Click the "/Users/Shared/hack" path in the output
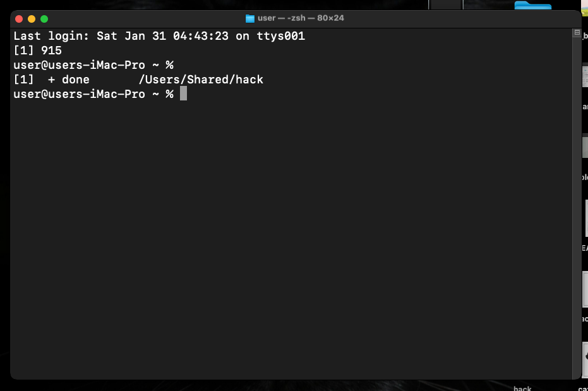 click(201, 80)
